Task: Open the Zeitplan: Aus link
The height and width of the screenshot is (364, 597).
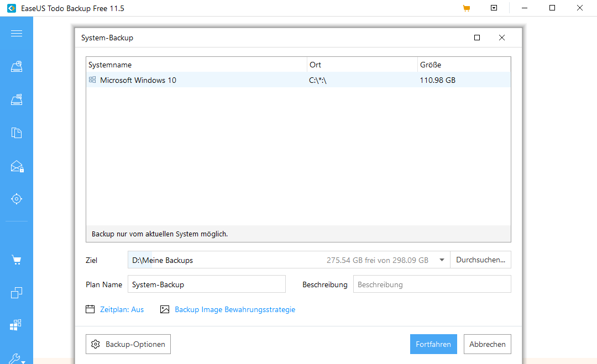Action: click(122, 310)
